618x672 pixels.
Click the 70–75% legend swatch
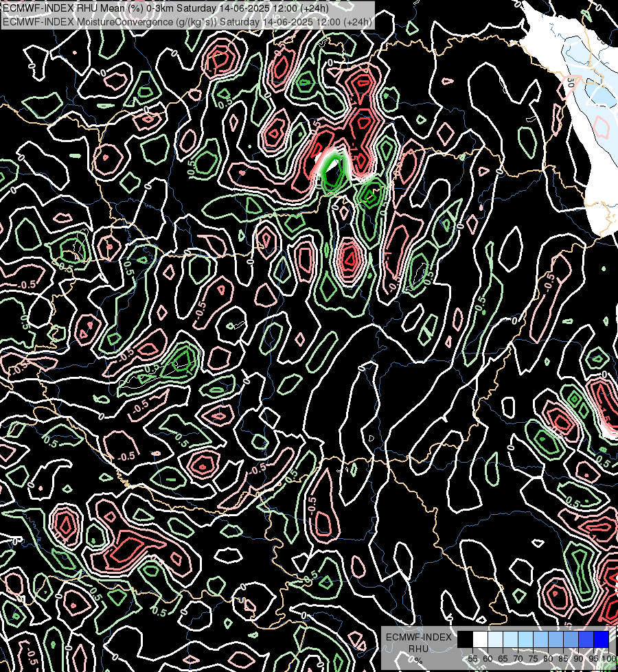click(526, 640)
